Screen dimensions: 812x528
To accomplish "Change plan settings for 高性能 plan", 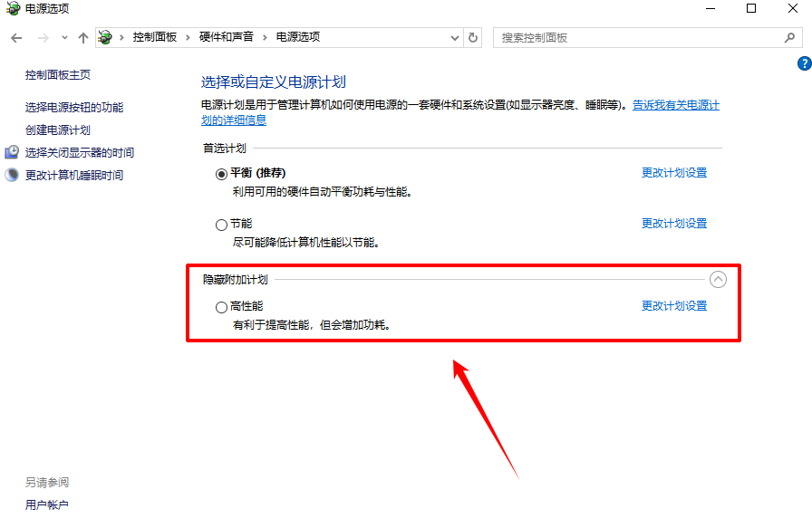I will (674, 306).
